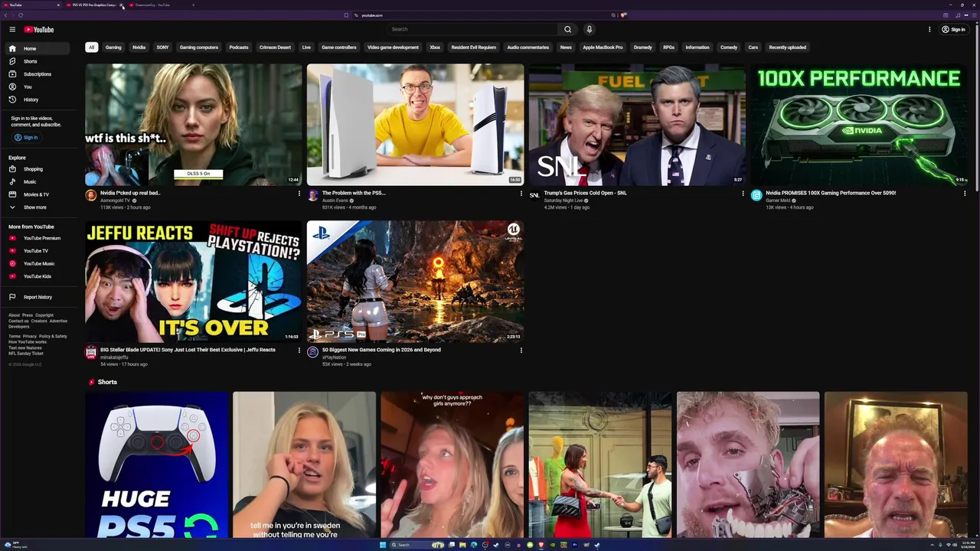The height and width of the screenshot is (551, 980).
Task: Select the Live filter chip
Action: (306, 47)
